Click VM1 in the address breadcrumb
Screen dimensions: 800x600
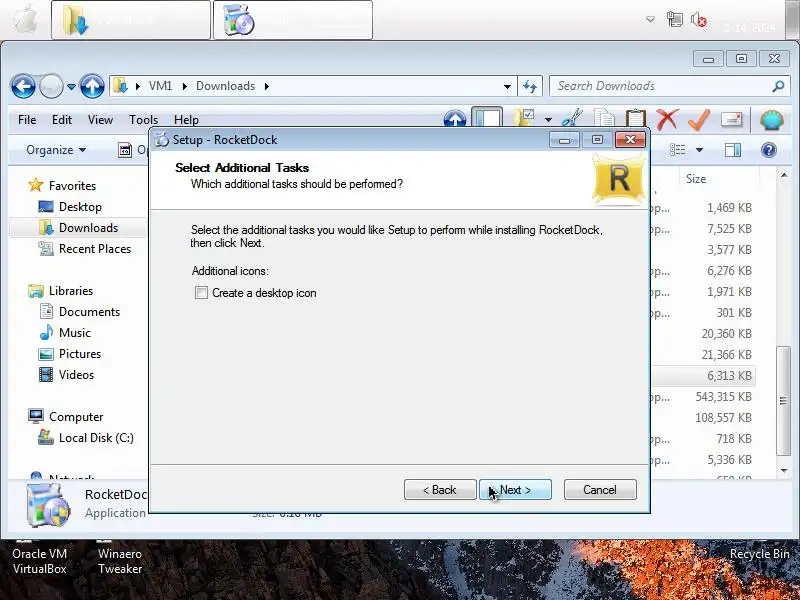pyautogui.click(x=160, y=86)
